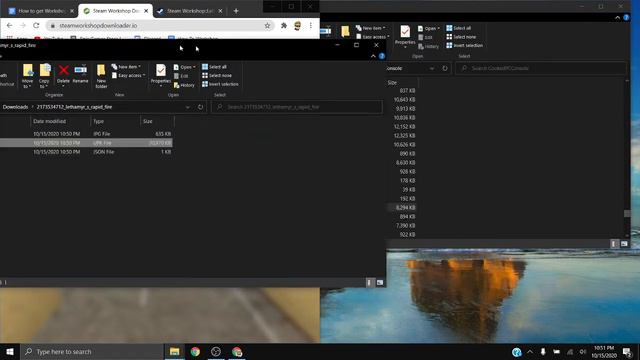Sort by Date modified column header

click(x=49, y=121)
